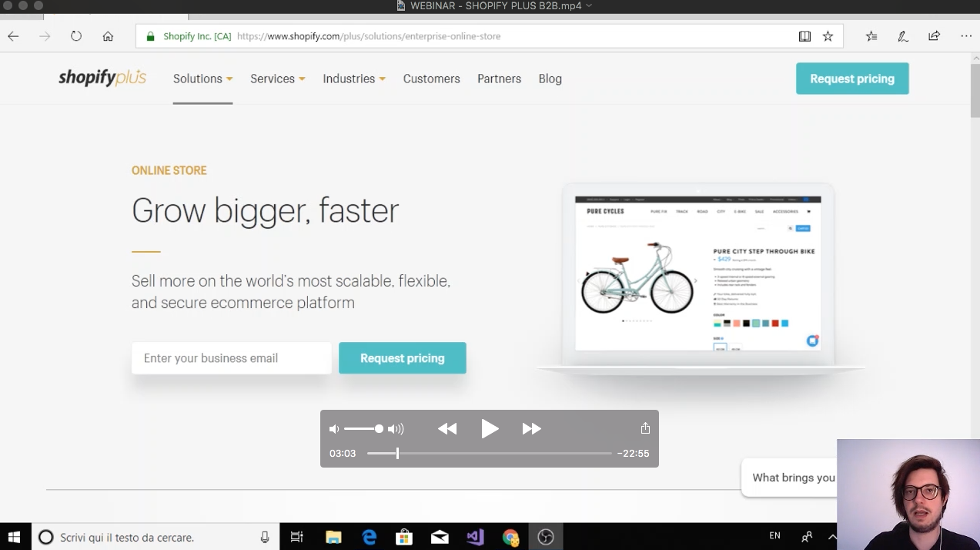Open video player share export icon
This screenshot has height=550, width=980.
pyautogui.click(x=645, y=428)
